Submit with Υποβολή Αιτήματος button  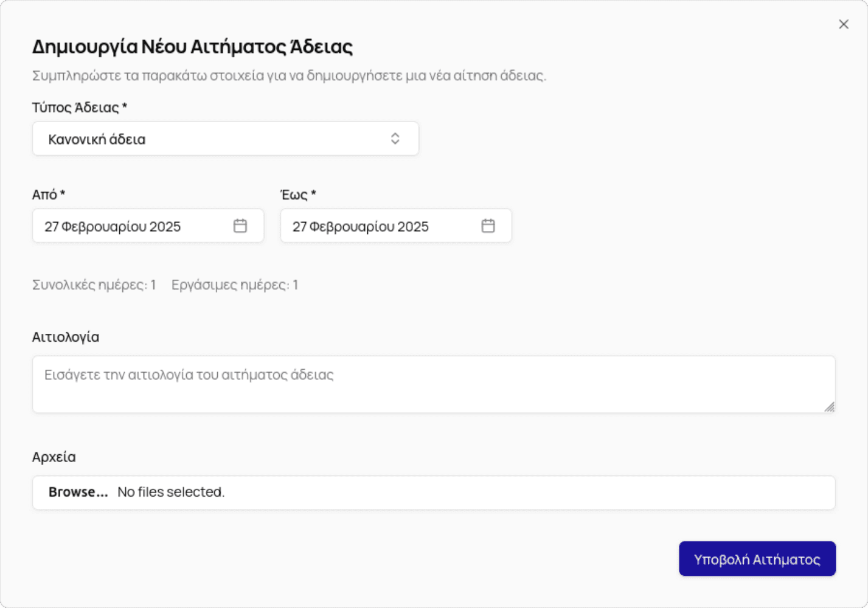(757, 559)
